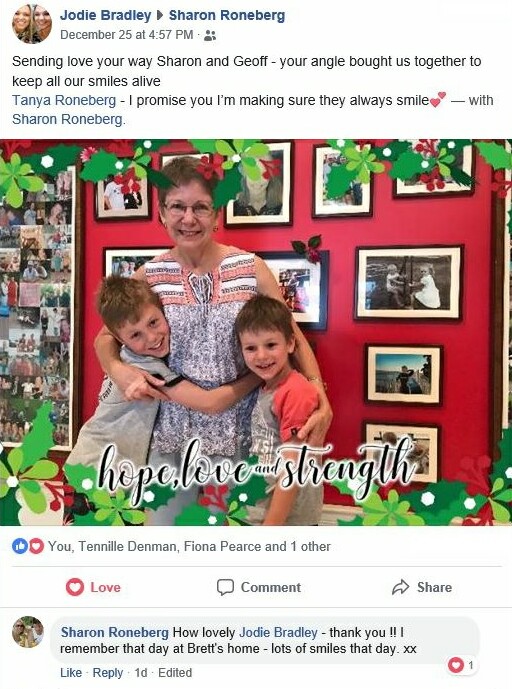Viewport: 512px width, 689px height.
Task: Click the Love heart reaction icon
Action: [75, 587]
